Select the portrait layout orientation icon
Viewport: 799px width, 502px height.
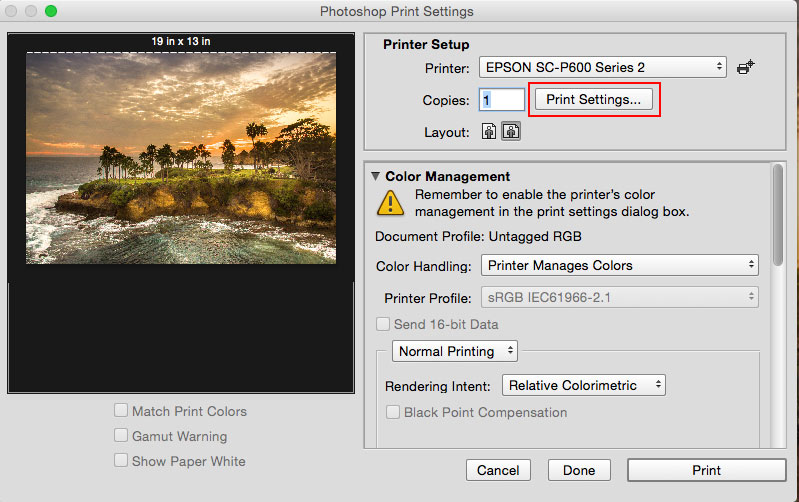[x=489, y=131]
